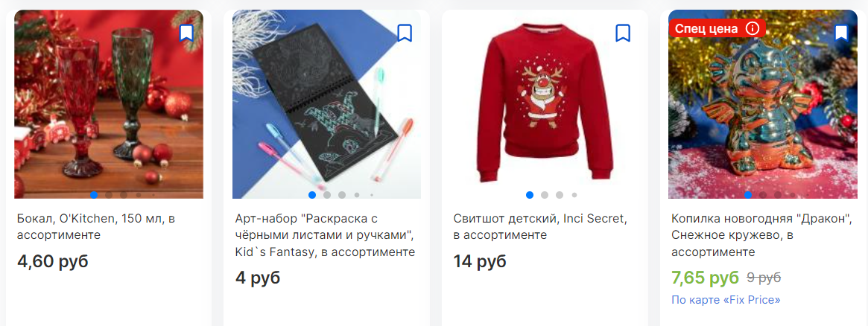Select third carousel dot on the sweatshirt image
The height and width of the screenshot is (326, 868).
[x=560, y=195]
